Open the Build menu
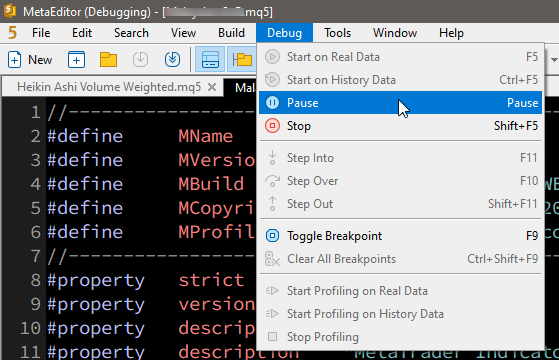The image size is (559, 360). (231, 33)
